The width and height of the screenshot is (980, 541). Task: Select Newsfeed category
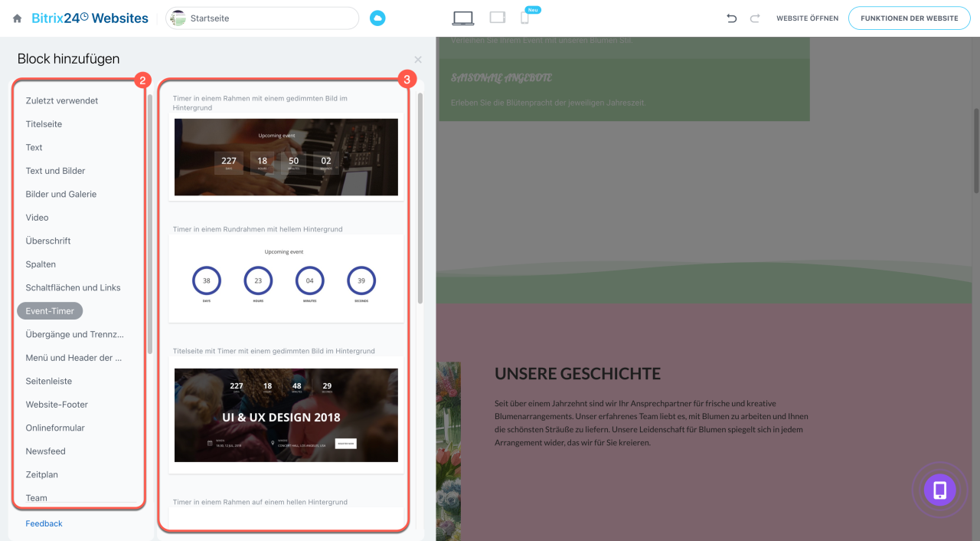[45, 451]
